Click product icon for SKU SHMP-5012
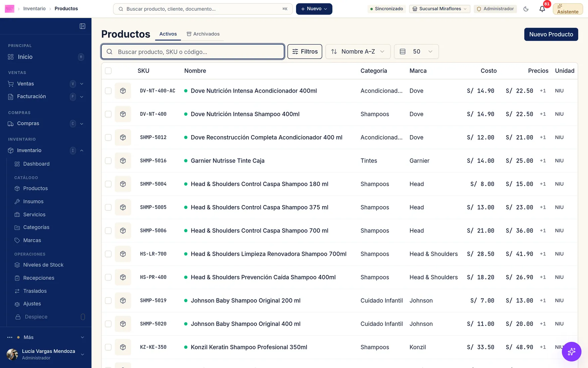This screenshot has width=588, height=368. [123, 137]
